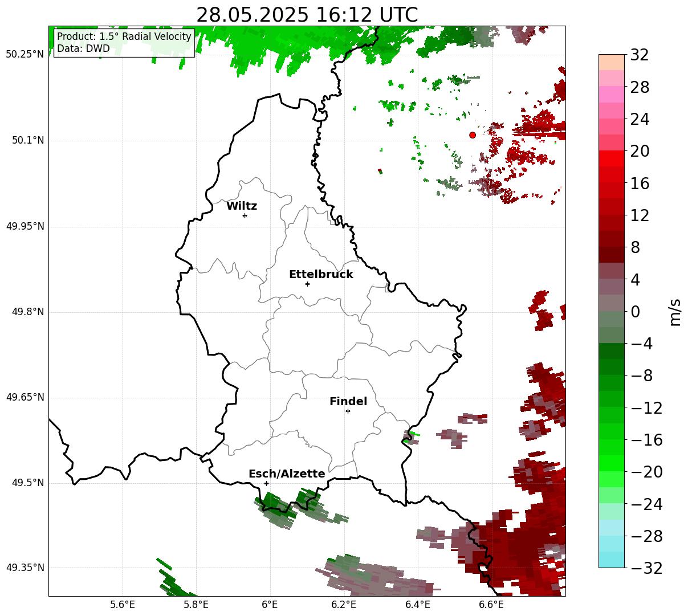Click the Esch/Alzette city label
This screenshot has height=616, width=688.
(x=287, y=474)
